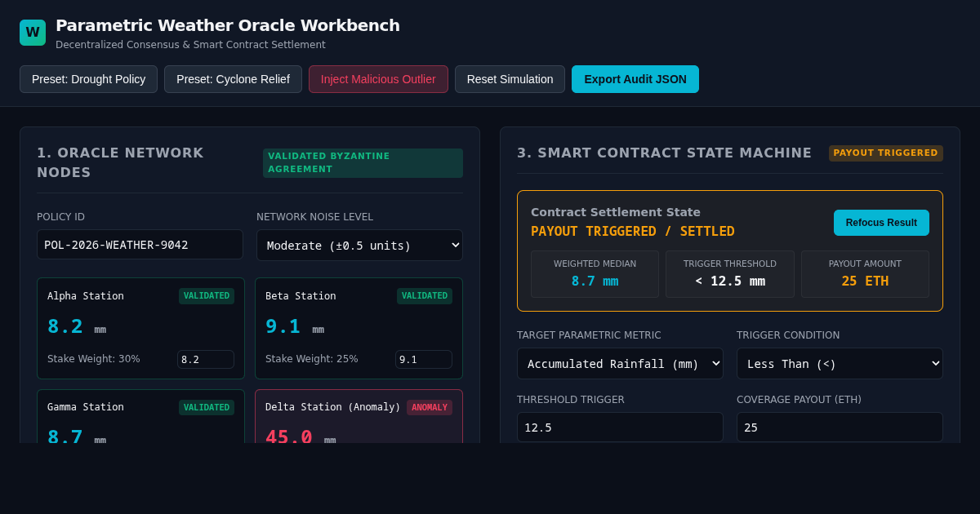Click Beta Station VALIDATED badge
The height and width of the screenshot is (514, 980).
[x=425, y=296]
